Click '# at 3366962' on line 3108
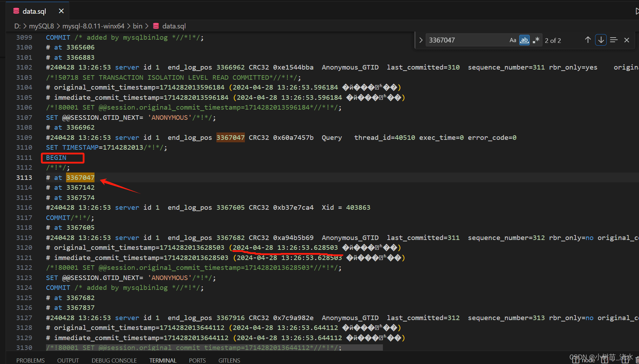The image size is (639, 364). [70, 127]
